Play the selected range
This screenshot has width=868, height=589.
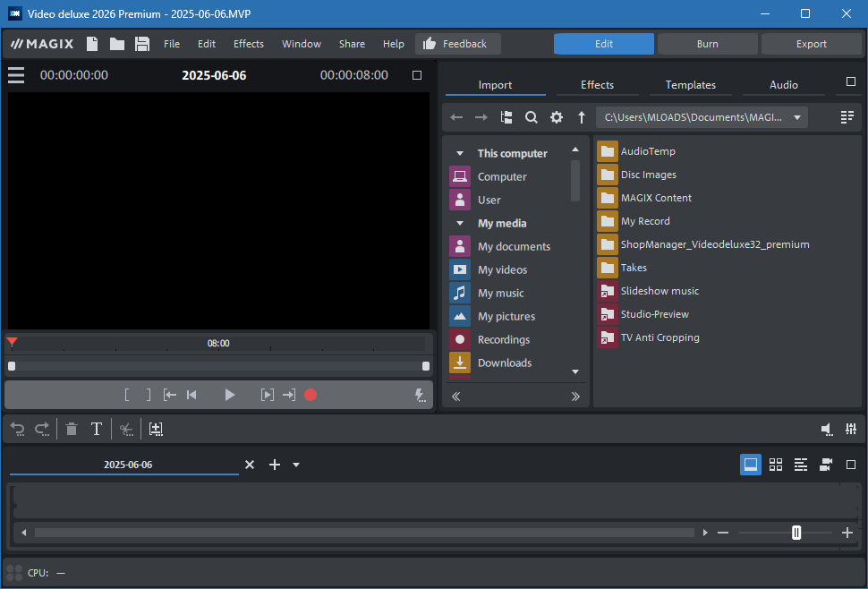coord(267,395)
